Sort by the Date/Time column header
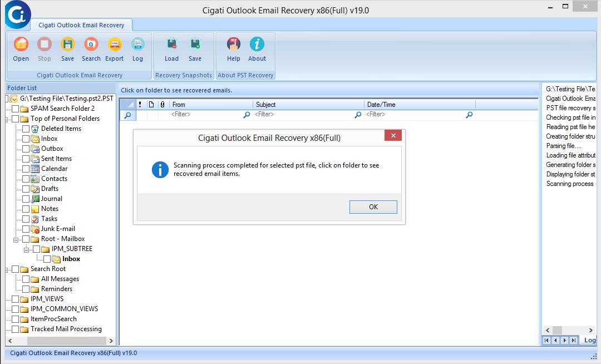The height and width of the screenshot is (364, 601). point(420,105)
